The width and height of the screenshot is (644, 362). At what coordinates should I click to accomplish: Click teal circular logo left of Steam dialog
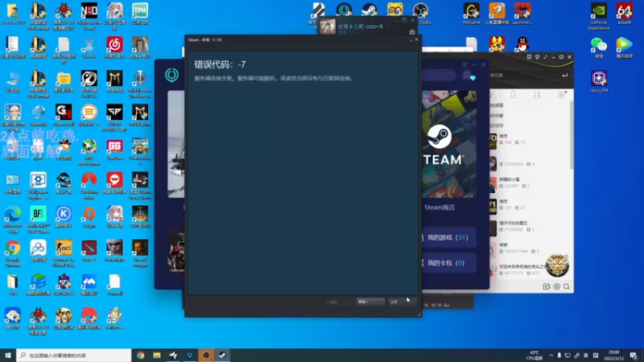click(171, 75)
